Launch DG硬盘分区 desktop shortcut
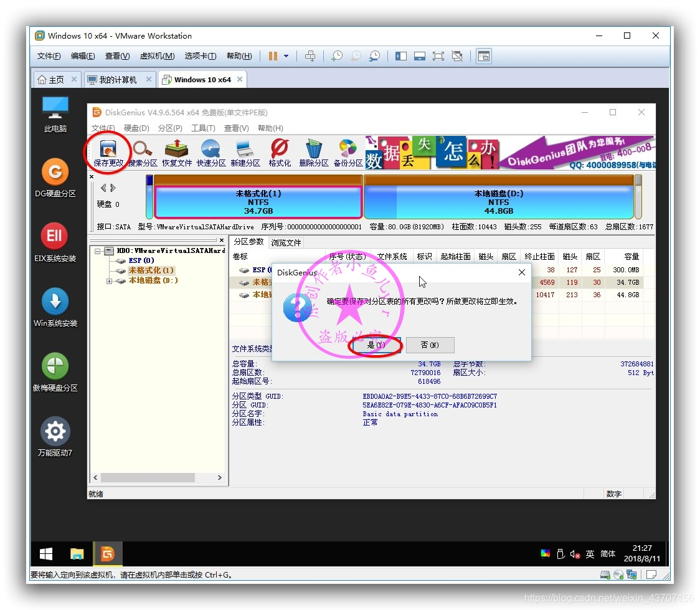The height and width of the screenshot is (610, 700). point(55,178)
